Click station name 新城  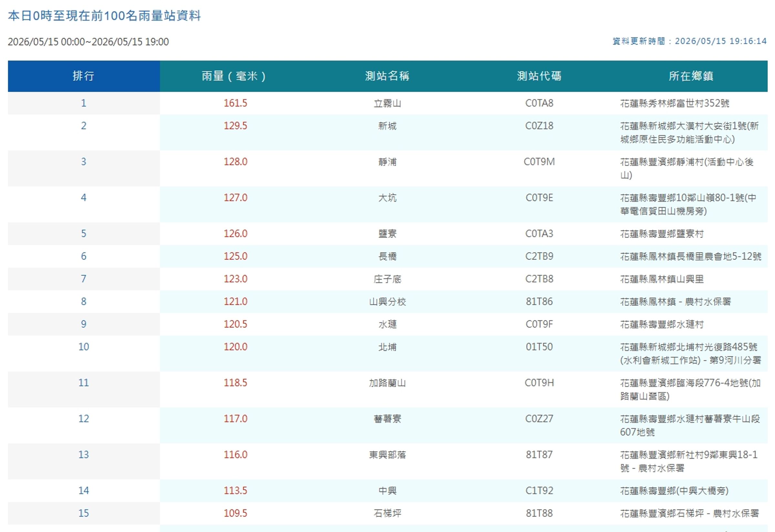[387, 126]
